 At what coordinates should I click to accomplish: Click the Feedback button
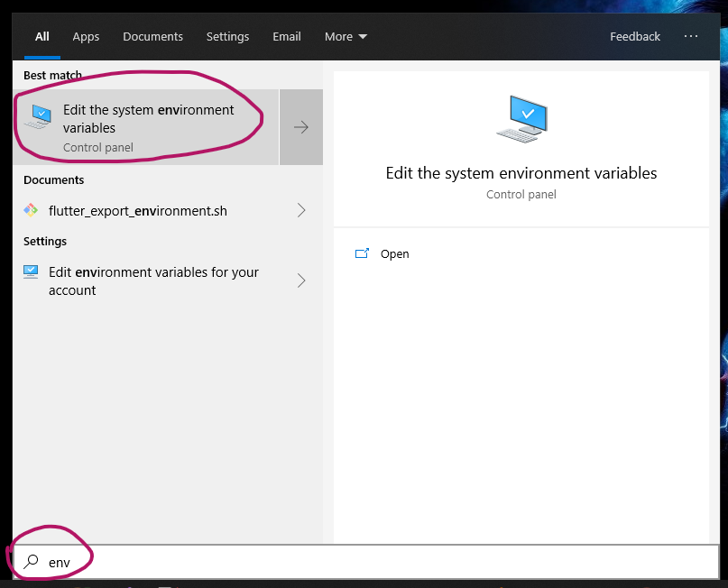coord(635,37)
